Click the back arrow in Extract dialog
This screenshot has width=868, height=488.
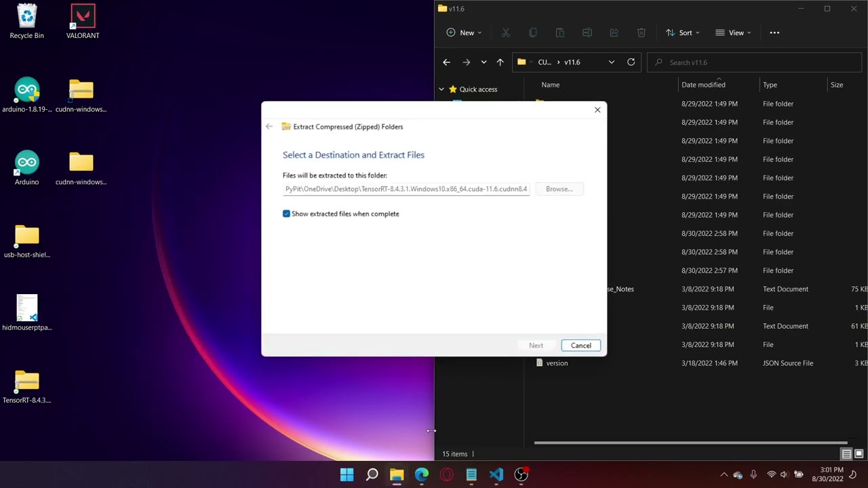(269, 127)
